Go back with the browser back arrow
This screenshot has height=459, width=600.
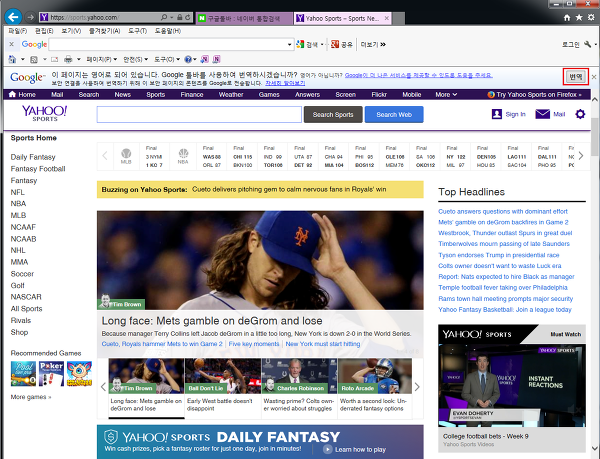(13, 17)
